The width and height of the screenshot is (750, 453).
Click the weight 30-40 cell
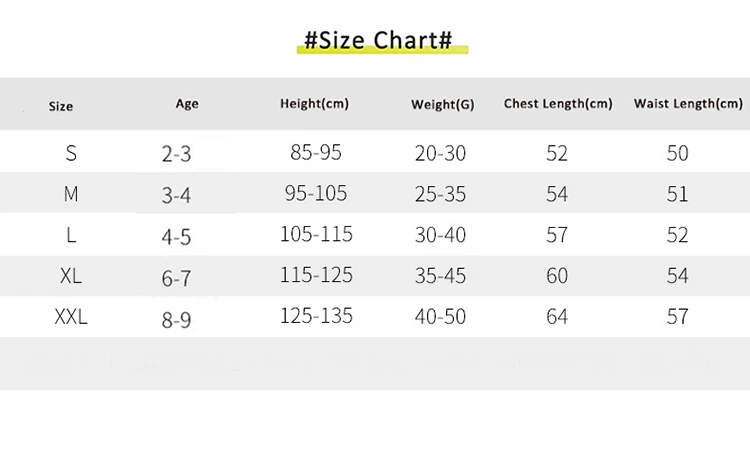click(x=440, y=236)
